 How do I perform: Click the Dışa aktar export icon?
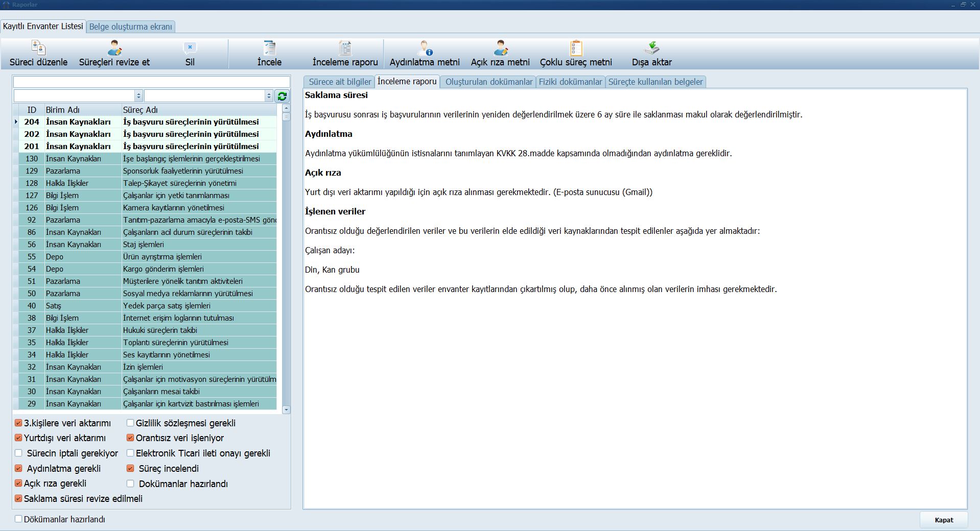[651, 49]
